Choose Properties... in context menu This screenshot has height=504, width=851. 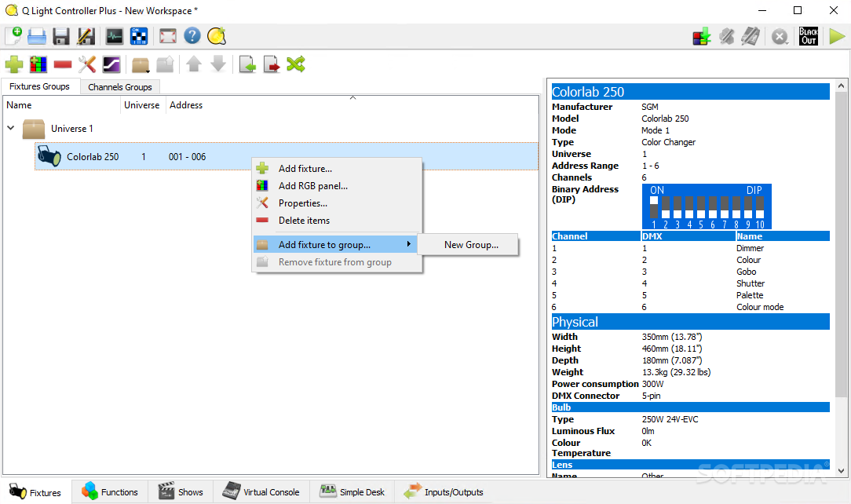(x=337, y=203)
